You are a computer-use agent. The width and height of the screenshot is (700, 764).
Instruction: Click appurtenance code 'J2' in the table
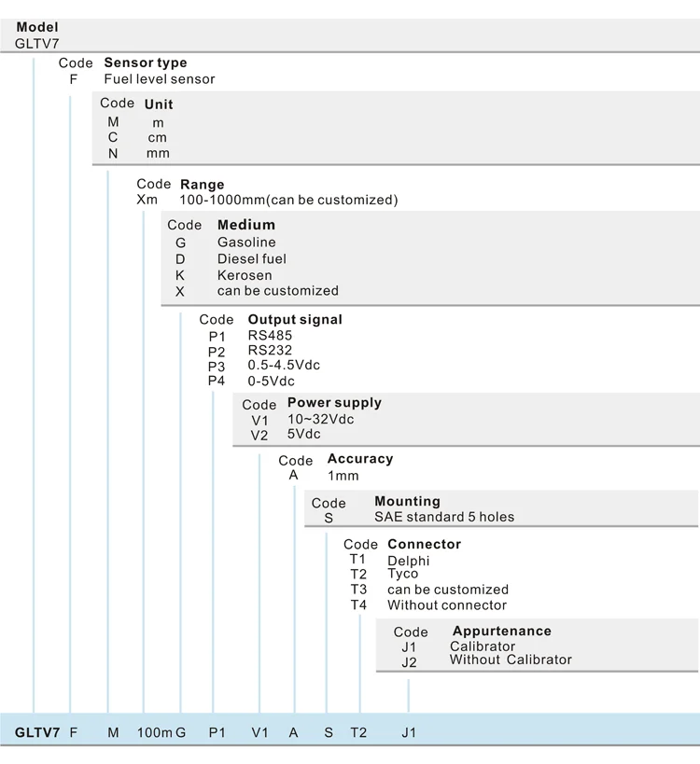409,662
